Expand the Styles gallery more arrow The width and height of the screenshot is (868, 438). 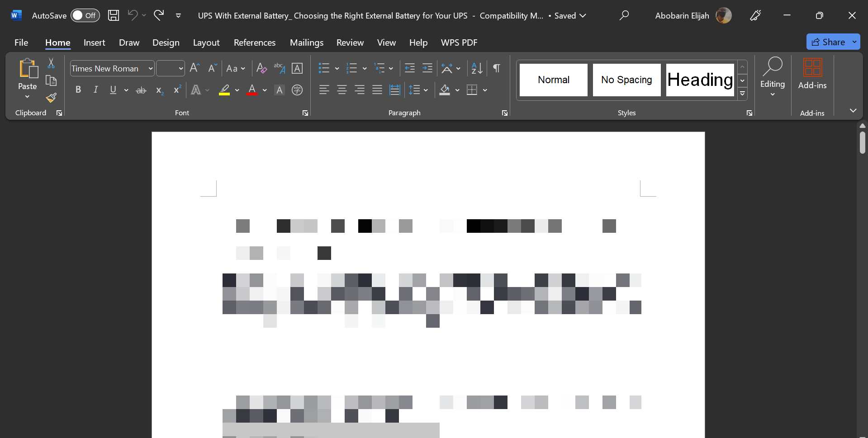(x=742, y=94)
